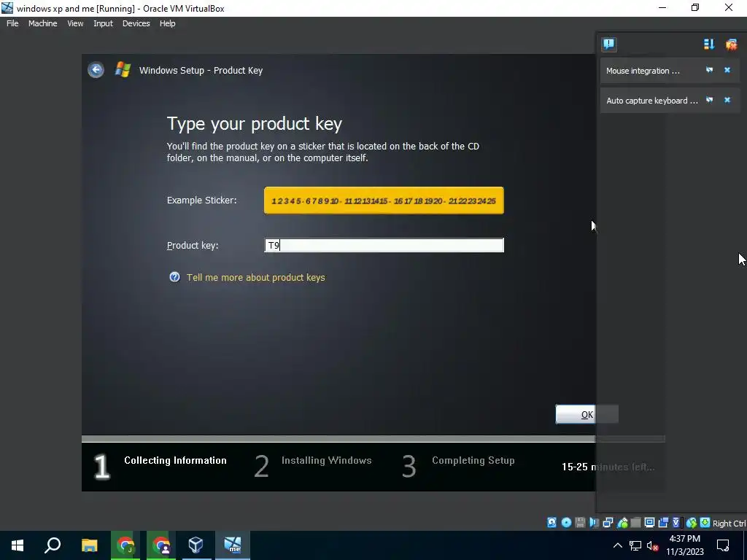Click the floppy disk status icon
Viewport: 747px width, 560px height.
(x=580, y=522)
